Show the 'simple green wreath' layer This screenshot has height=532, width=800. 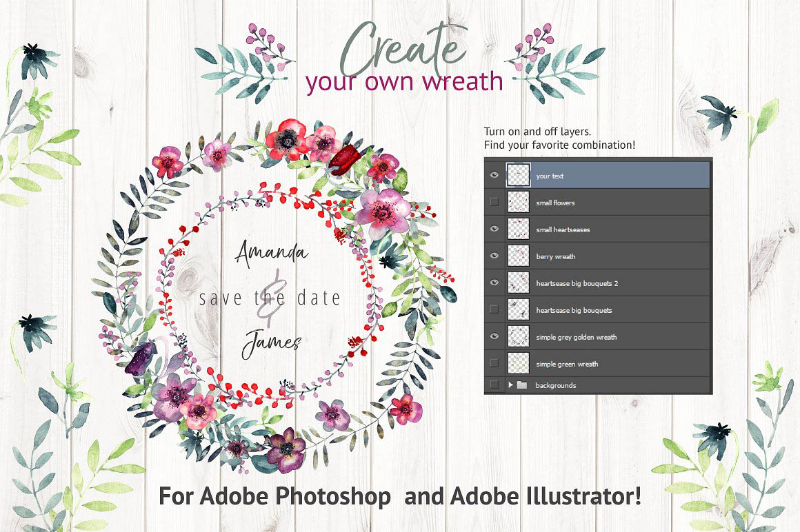(494, 363)
